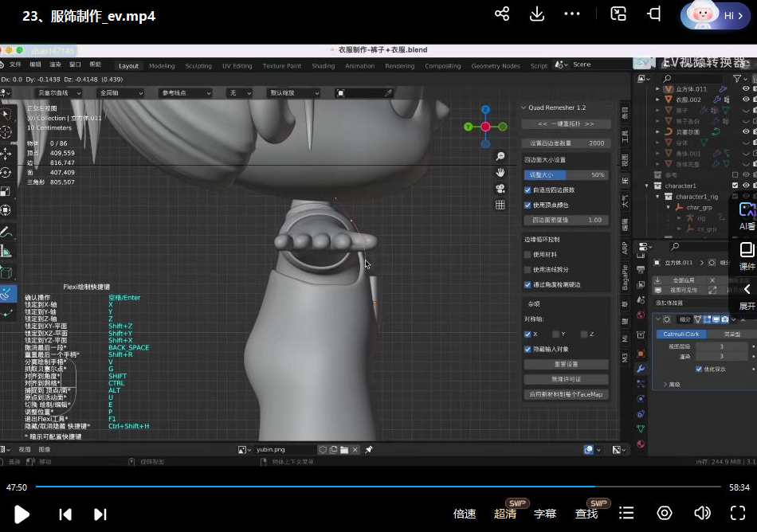Toggle the 优化显示 checkbox in the Subdivision modifier
The height and width of the screenshot is (532, 757).
point(699,369)
